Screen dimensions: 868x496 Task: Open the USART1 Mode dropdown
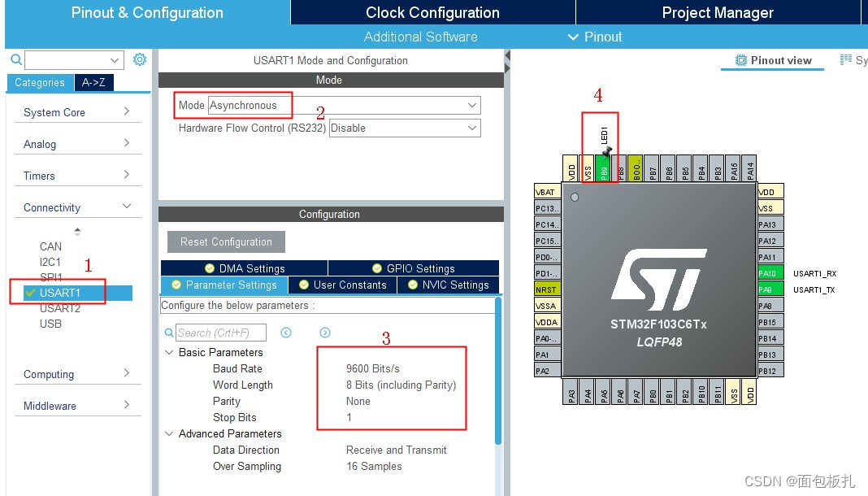(x=345, y=105)
